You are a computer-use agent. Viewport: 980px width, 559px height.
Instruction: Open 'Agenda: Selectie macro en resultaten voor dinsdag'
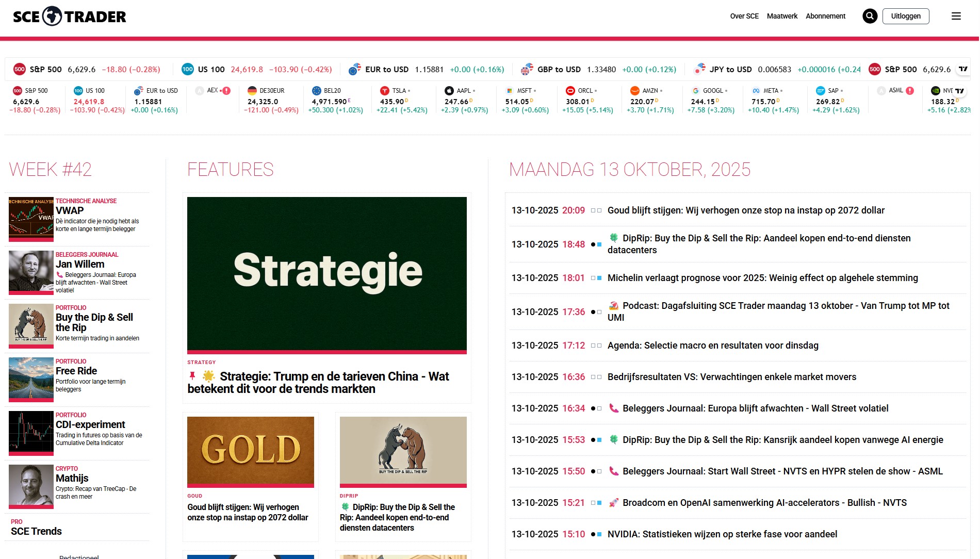click(x=713, y=346)
